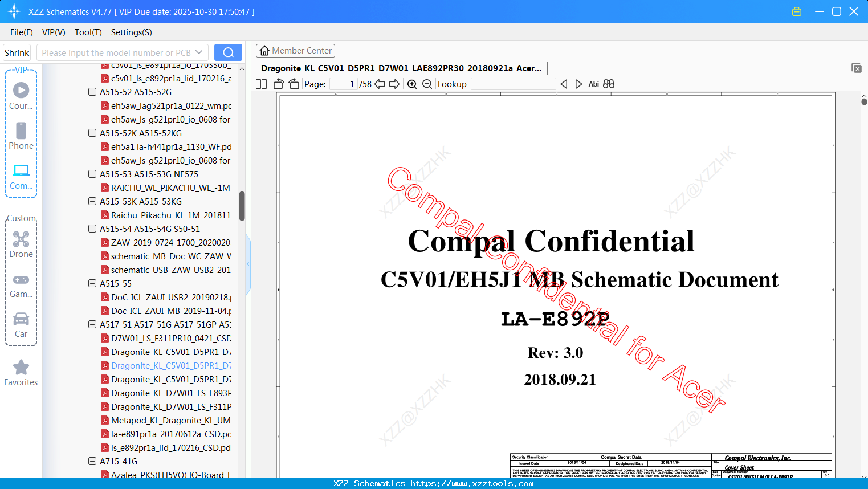Image resolution: width=868 pixels, height=489 pixels.
Task: Open the model number dropdown arrow
Action: (x=199, y=52)
